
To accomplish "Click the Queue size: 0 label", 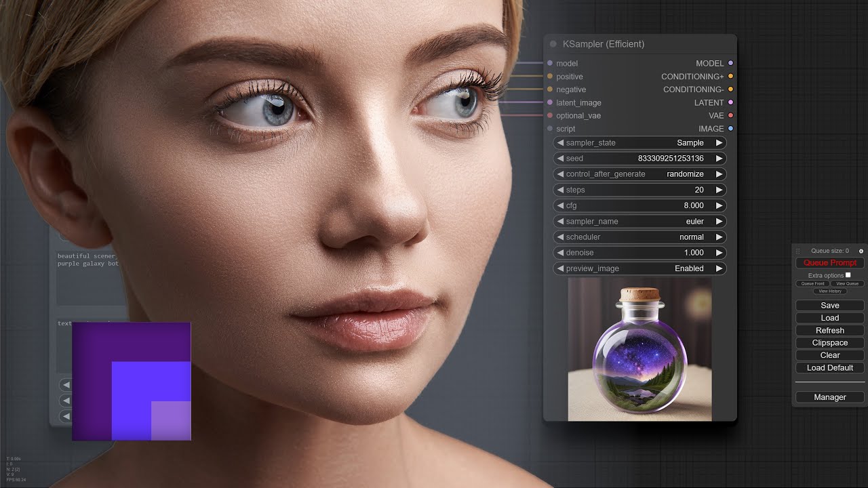I will pos(830,251).
